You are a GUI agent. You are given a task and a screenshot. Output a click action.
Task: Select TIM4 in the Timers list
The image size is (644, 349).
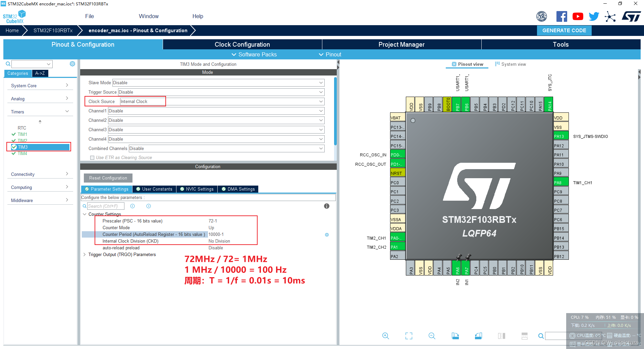[22, 153]
